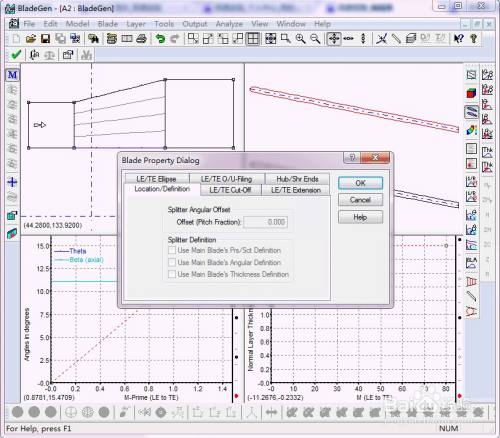This screenshot has height=438, width=500.
Task: Select the Zoom box magnifier tool
Action: [x=285, y=39]
